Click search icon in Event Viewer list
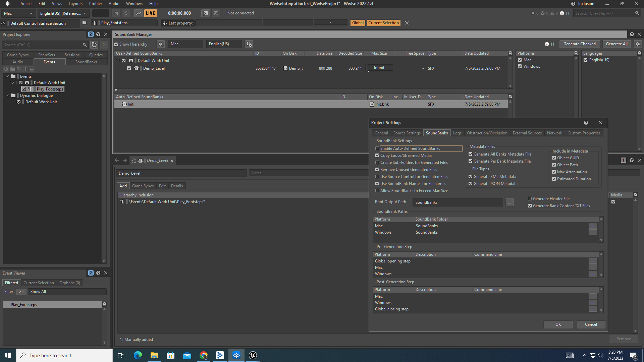Viewport: 644px width, 362px height. [104, 304]
